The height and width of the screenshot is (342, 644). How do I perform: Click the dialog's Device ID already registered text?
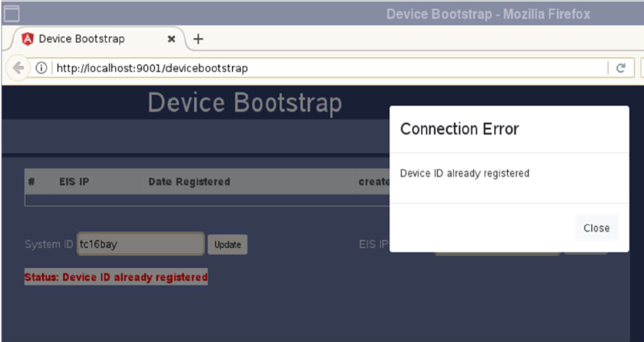pyautogui.click(x=464, y=173)
